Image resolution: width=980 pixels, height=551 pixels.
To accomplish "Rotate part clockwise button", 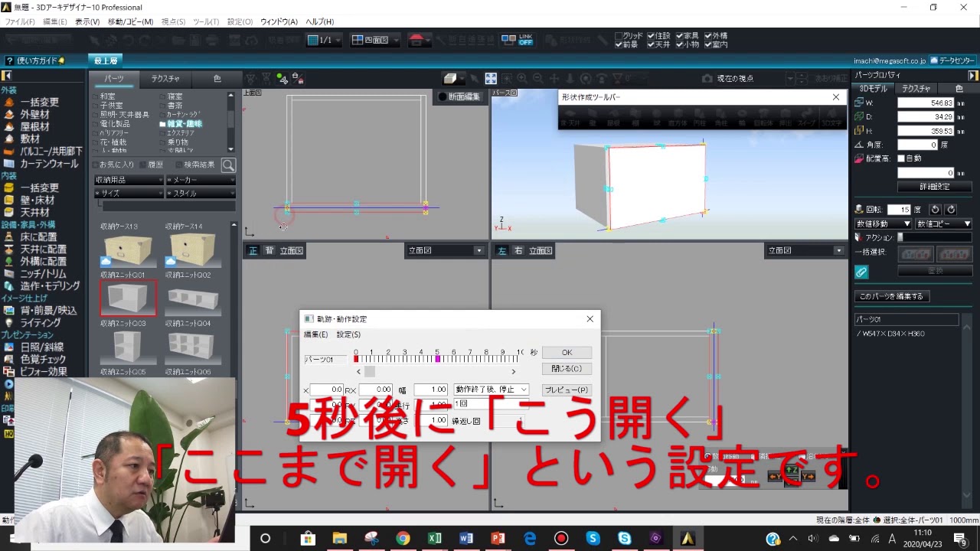I will coord(951,210).
